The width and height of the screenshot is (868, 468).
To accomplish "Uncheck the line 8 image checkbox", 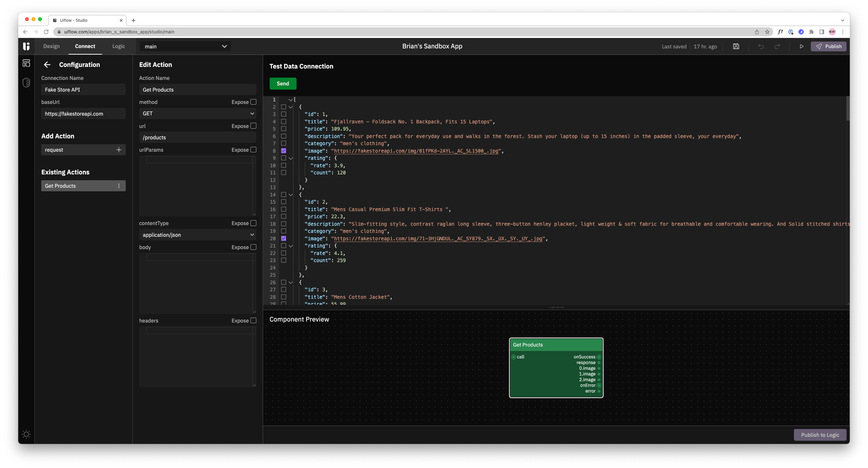I will point(283,151).
